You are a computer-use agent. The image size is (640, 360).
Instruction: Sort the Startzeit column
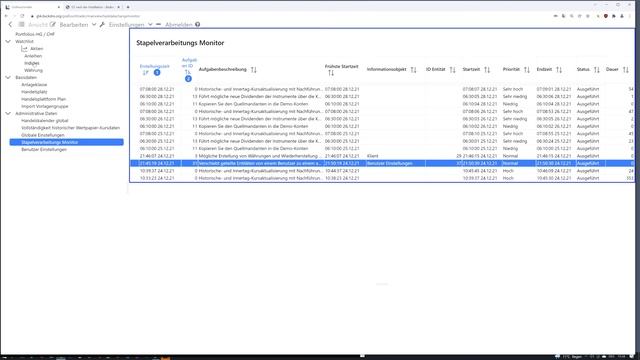coord(487,70)
